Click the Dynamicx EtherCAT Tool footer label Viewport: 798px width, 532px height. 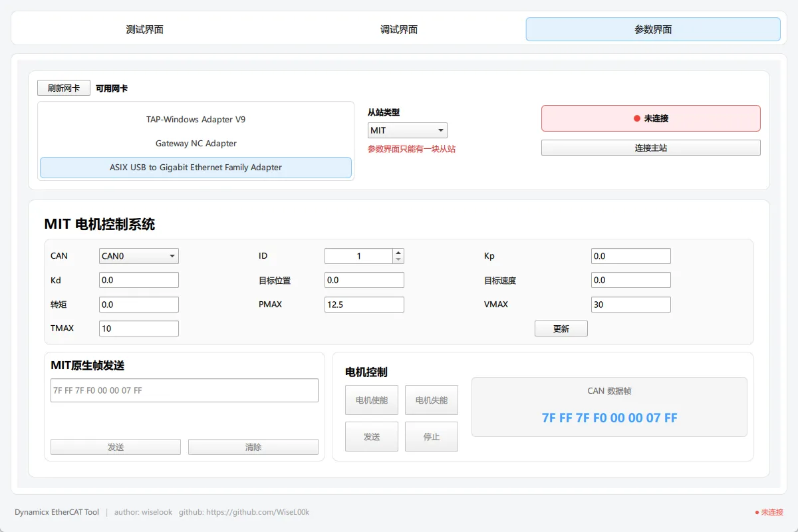(x=57, y=512)
